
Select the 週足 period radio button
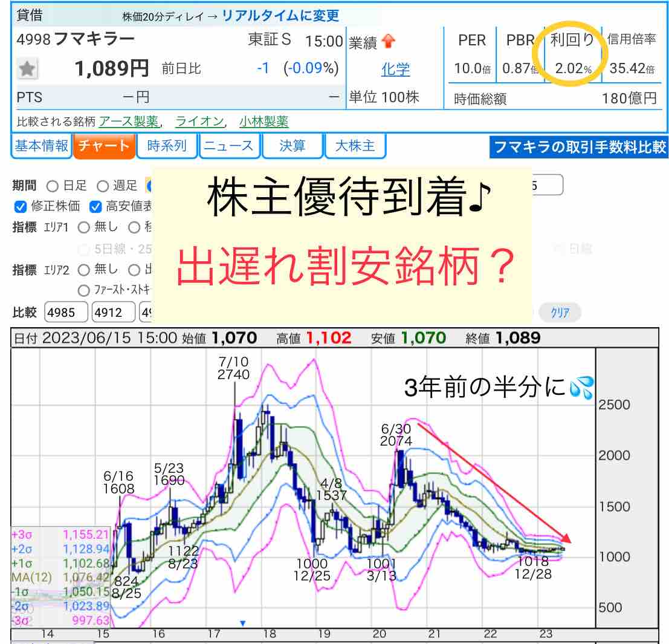coord(103,186)
